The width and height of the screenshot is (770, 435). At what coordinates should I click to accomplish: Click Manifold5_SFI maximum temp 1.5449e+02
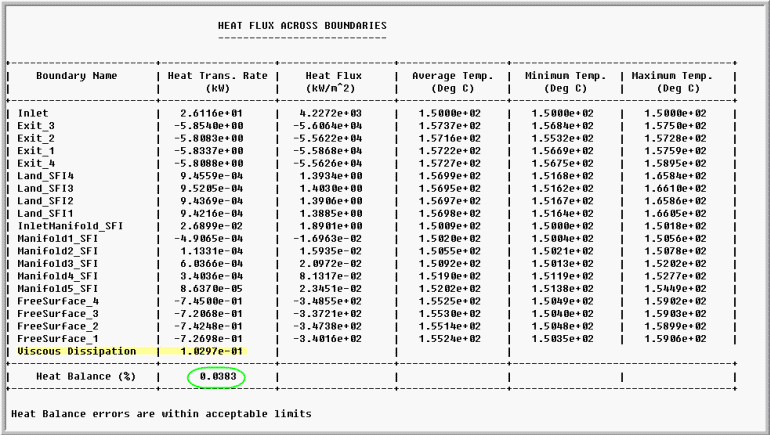point(675,289)
